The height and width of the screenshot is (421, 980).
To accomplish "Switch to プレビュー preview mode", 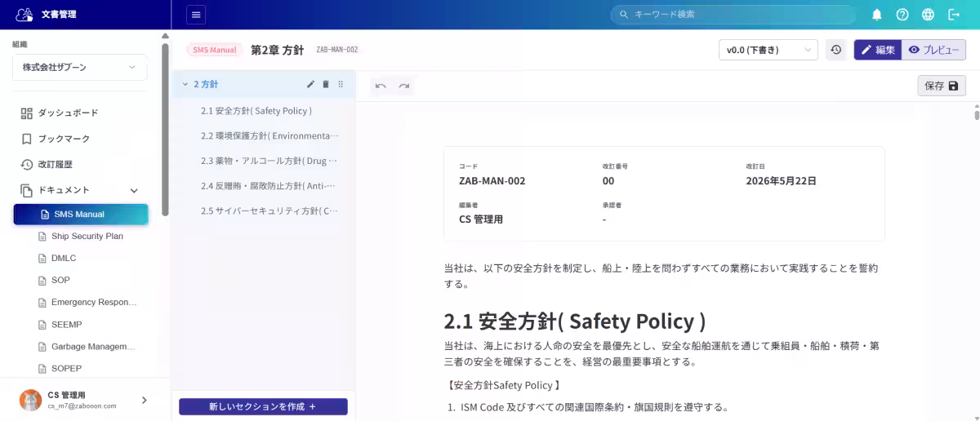I will pos(933,50).
